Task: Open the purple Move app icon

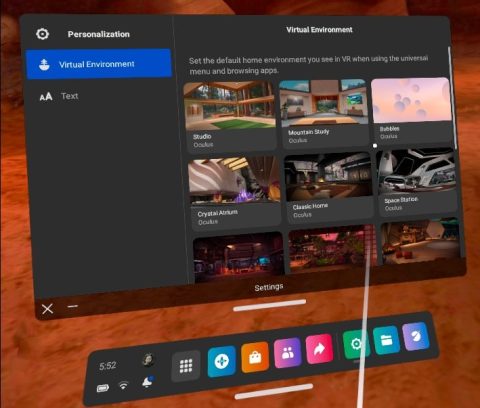Action: click(415, 336)
